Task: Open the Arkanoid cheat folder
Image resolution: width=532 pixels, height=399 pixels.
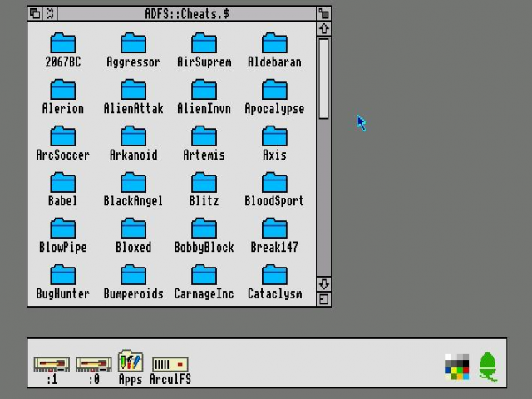Action: (133, 136)
